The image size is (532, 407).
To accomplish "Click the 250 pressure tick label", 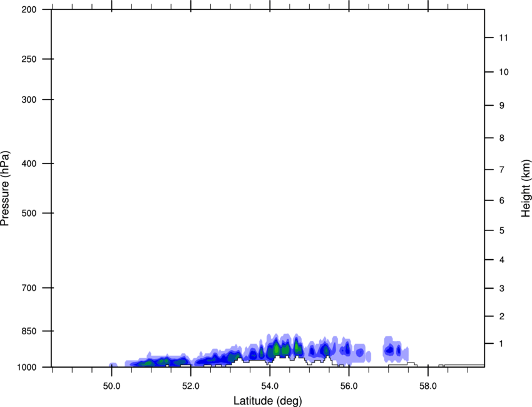I will (x=29, y=59).
